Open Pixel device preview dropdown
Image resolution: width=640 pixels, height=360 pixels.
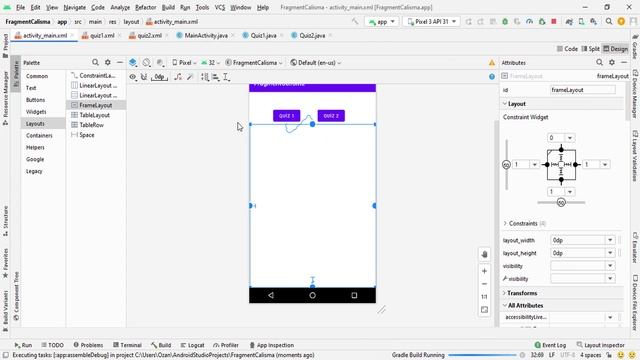[184, 62]
